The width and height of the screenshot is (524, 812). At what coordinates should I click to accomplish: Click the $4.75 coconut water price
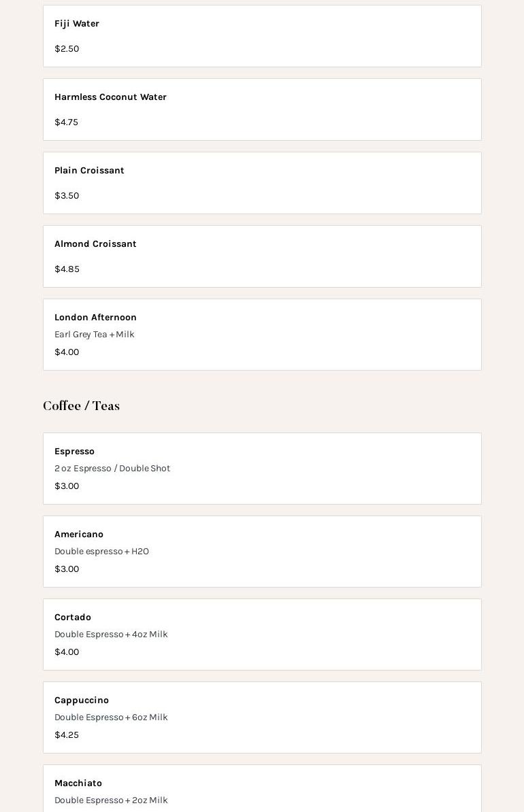pyautogui.click(x=66, y=122)
